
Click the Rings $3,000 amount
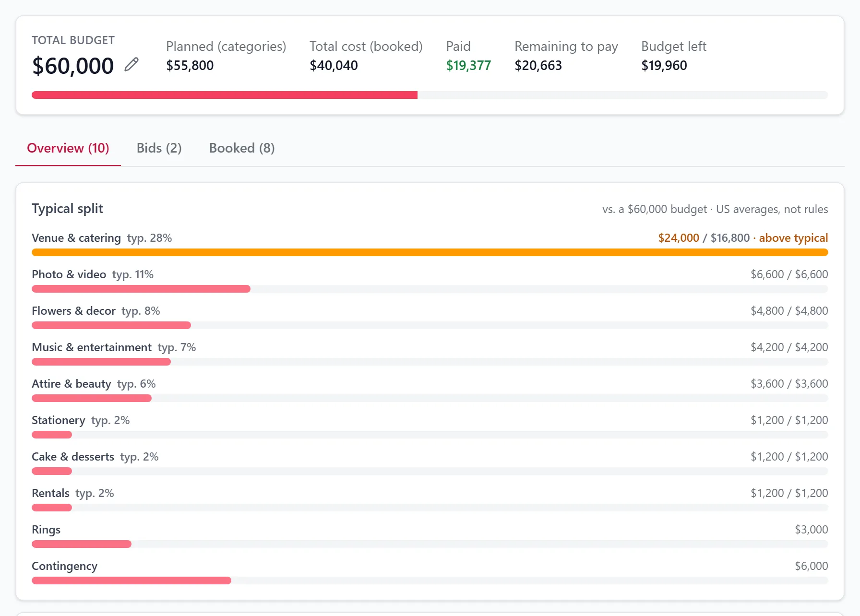pos(812,530)
